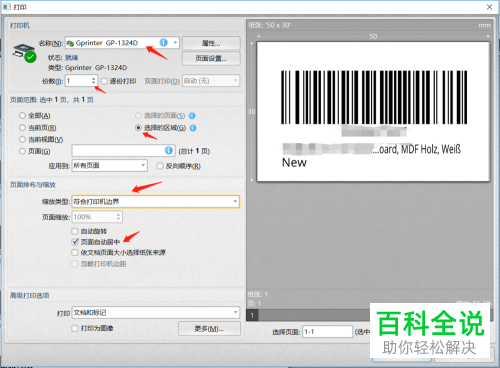This screenshot has height=368, width=500.
Task: Open the 属性 printer properties button
Action: [211, 43]
